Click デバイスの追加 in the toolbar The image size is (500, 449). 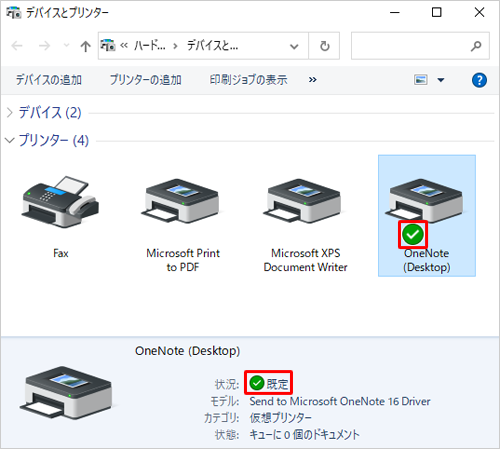[x=49, y=80]
